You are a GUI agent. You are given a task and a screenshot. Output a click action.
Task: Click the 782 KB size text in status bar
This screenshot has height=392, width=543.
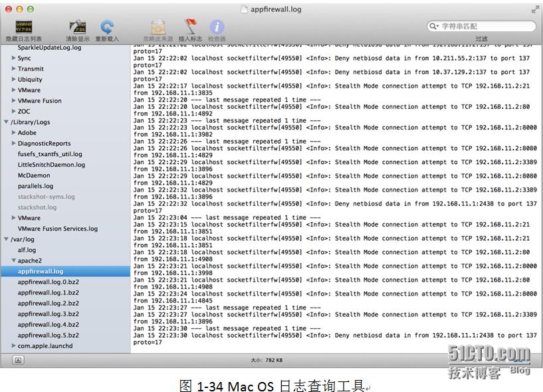click(x=274, y=360)
